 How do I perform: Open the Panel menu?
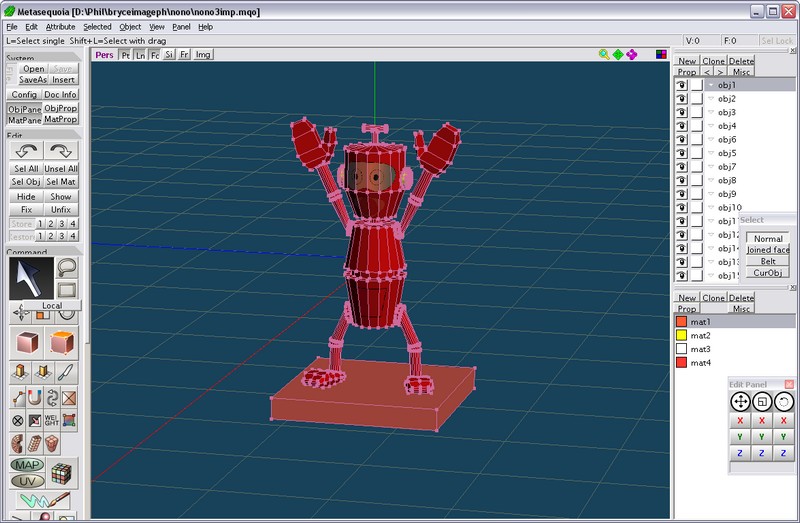(181, 27)
